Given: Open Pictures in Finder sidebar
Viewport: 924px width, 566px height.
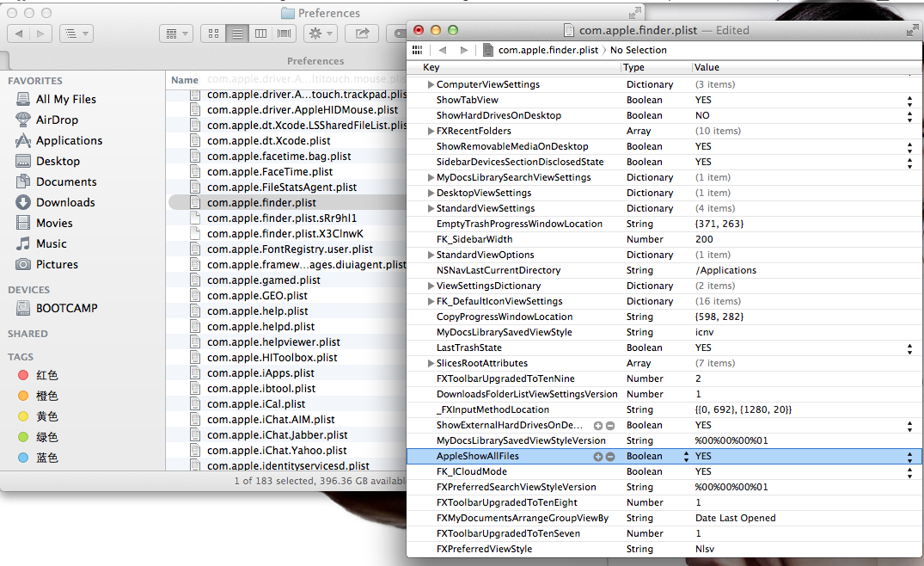Looking at the screenshot, I should [57, 264].
